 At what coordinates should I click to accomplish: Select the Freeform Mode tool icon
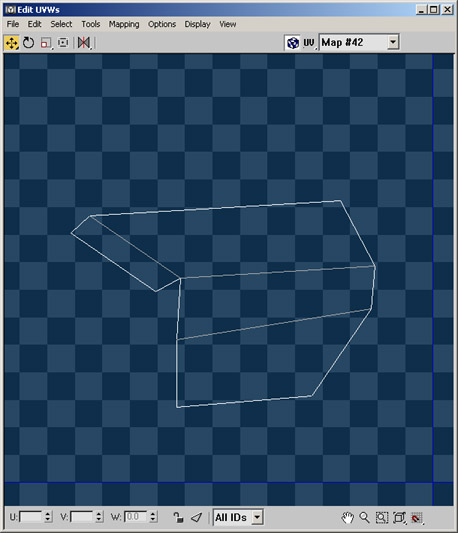[63, 43]
